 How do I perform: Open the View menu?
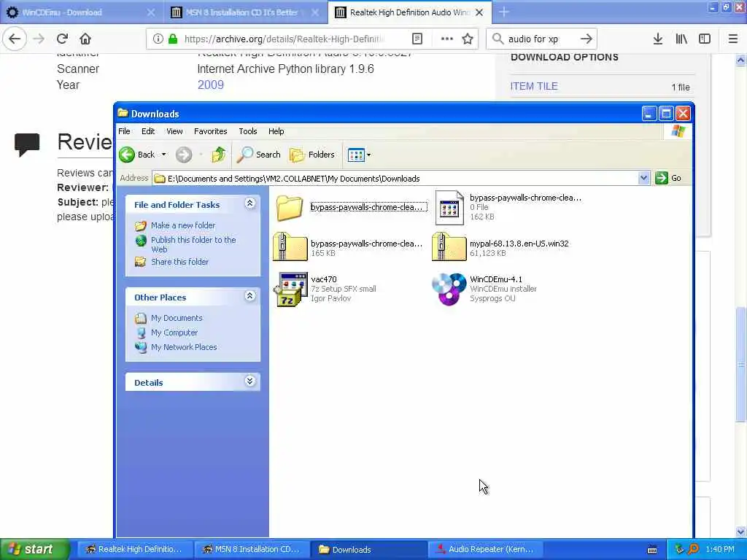(174, 131)
